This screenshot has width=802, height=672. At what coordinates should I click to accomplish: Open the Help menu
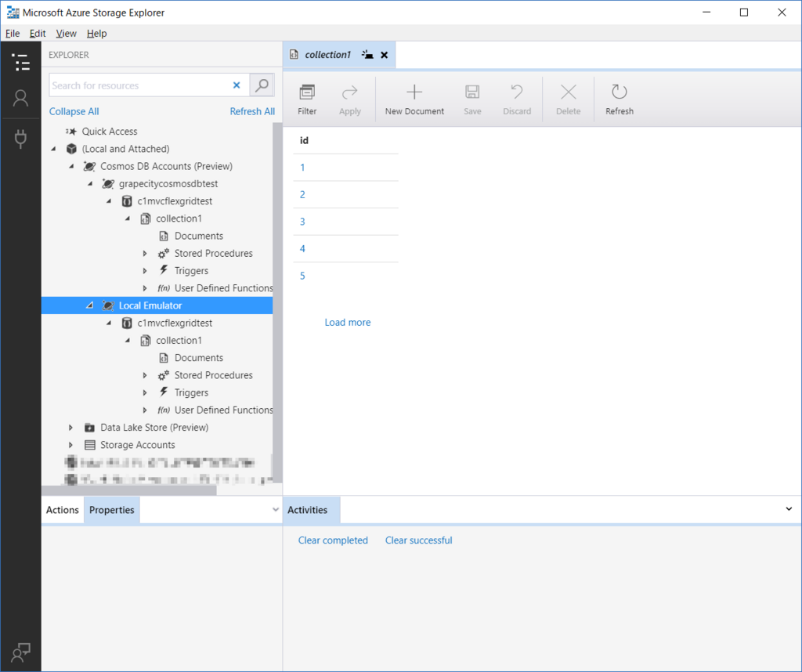point(96,33)
